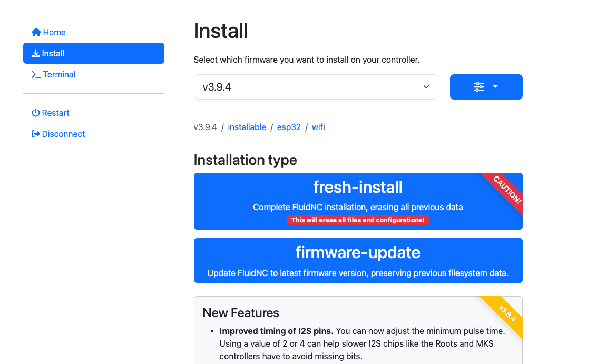The image size is (606, 364).
Task: Choose the Disconnect sidebar item
Action: [63, 134]
